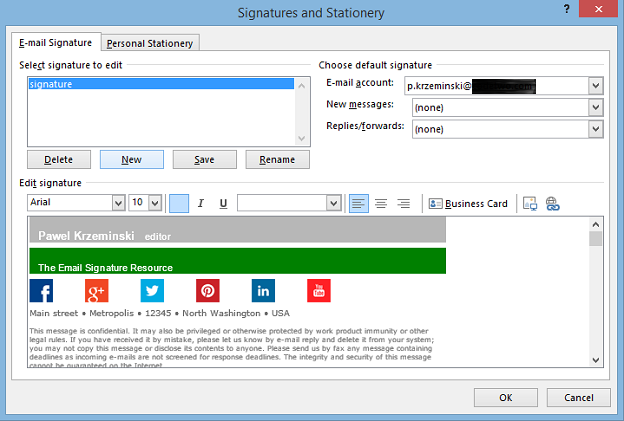Rename the selected signature
Screen dimensions: 624x421
pyautogui.click(x=277, y=160)
